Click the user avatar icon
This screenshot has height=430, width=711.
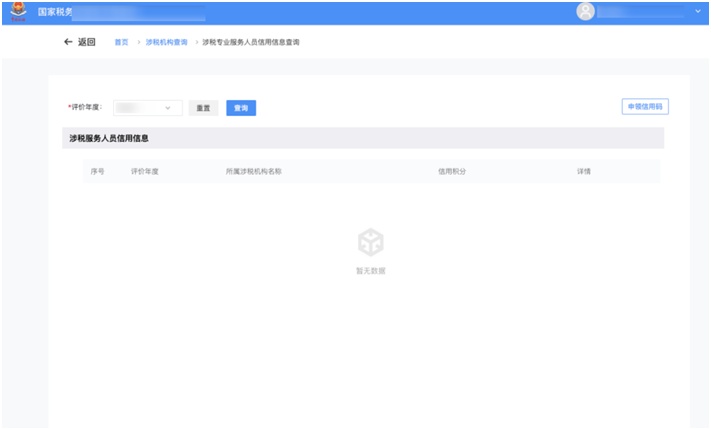(585, 11)
